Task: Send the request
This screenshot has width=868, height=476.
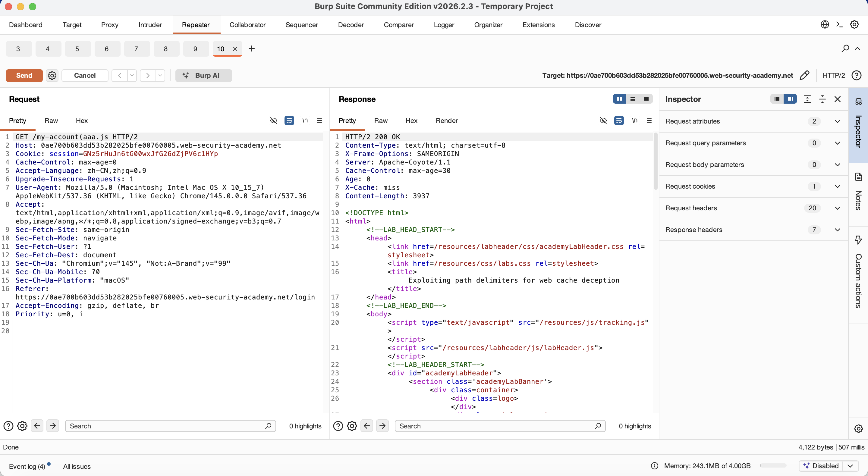Action: (24, 75)
